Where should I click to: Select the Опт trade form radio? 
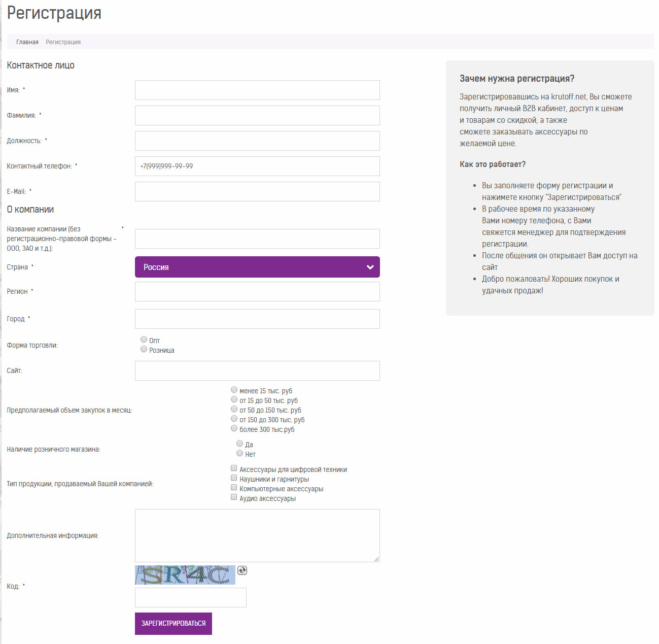tap(144, 340)
